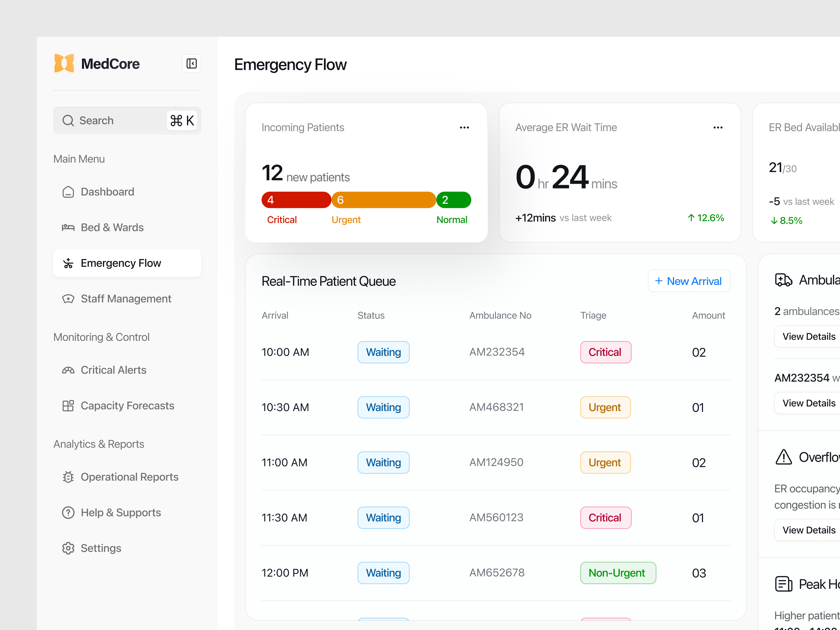840x630 pixels.
Task: Click the Urgent triage tag for AM468321
Action: (605, 407)
